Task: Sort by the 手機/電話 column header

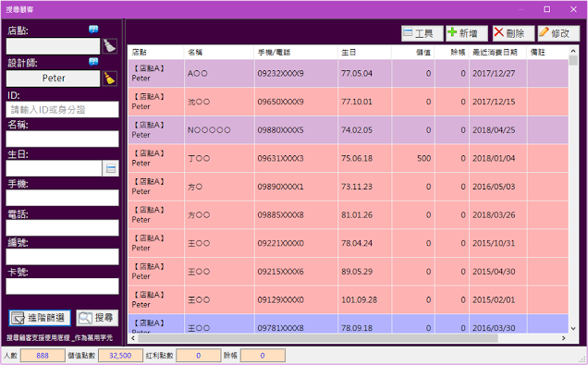Action: click(296, 53)
